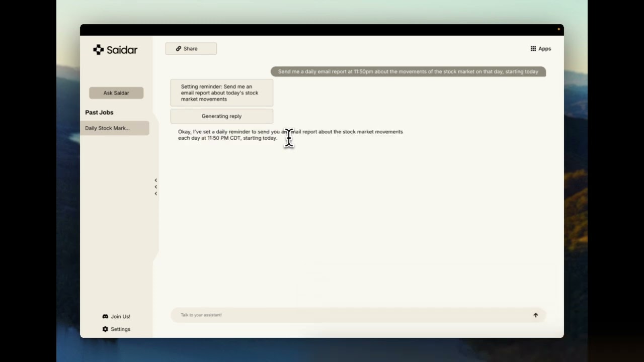Click the Saidar logo icon

pos(99,49)
